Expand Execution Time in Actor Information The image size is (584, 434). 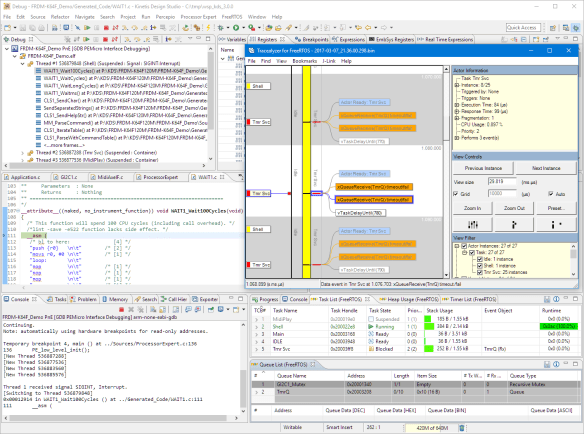click(457, 105)
